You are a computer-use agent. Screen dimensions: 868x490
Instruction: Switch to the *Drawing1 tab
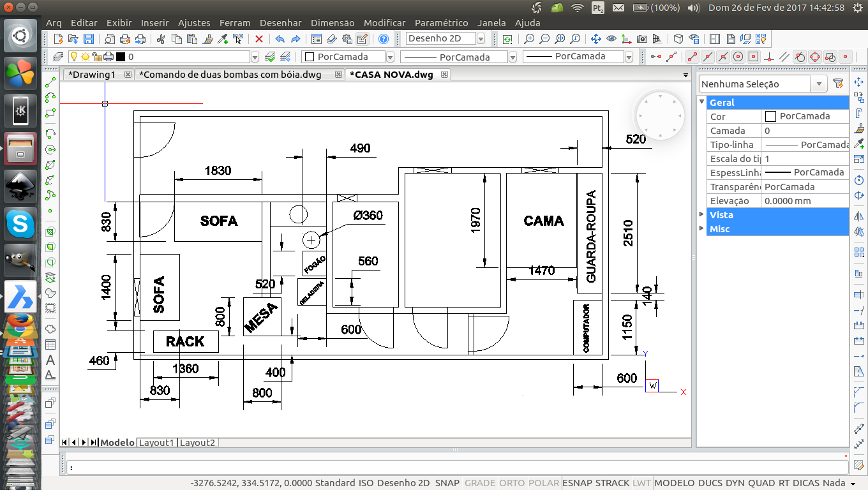(x=92, y=74)
